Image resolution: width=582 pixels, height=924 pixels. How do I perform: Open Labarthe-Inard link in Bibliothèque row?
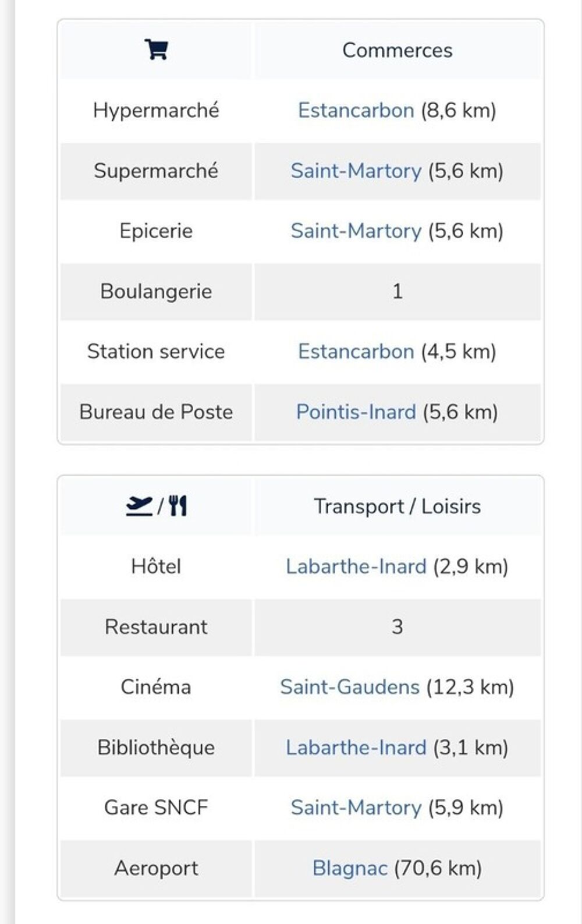click(356, 747)
